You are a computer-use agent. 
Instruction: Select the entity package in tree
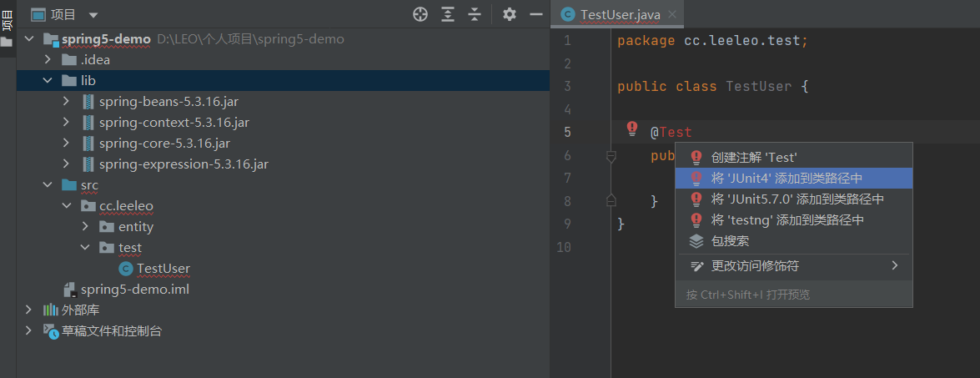tap(135, 227)
